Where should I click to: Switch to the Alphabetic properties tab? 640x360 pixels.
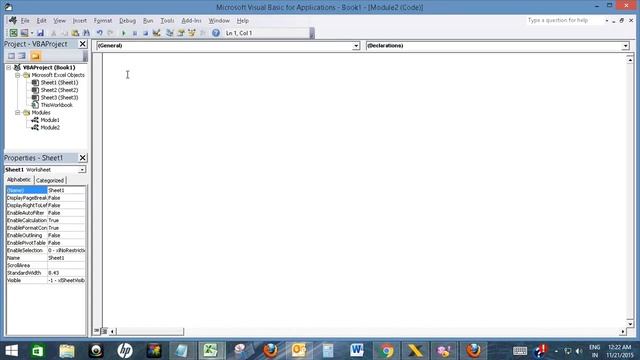click(x=19, y=180)
